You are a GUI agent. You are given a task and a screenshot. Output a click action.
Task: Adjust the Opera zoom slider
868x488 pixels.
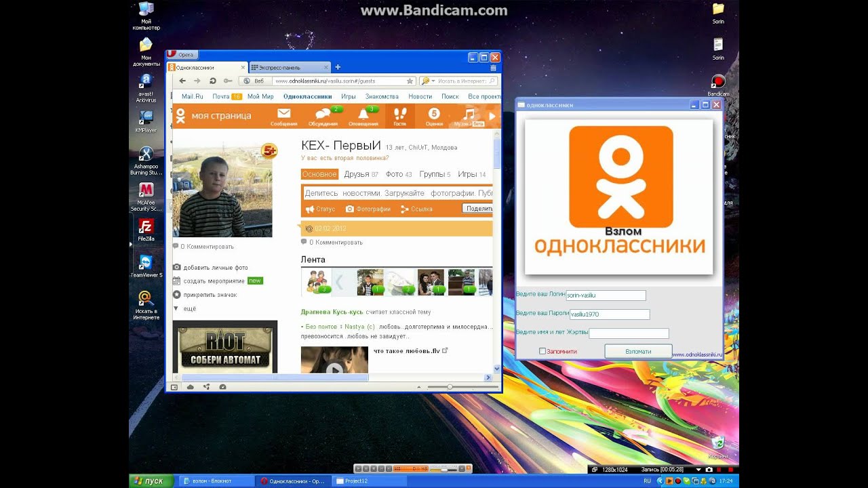[462, 387]
